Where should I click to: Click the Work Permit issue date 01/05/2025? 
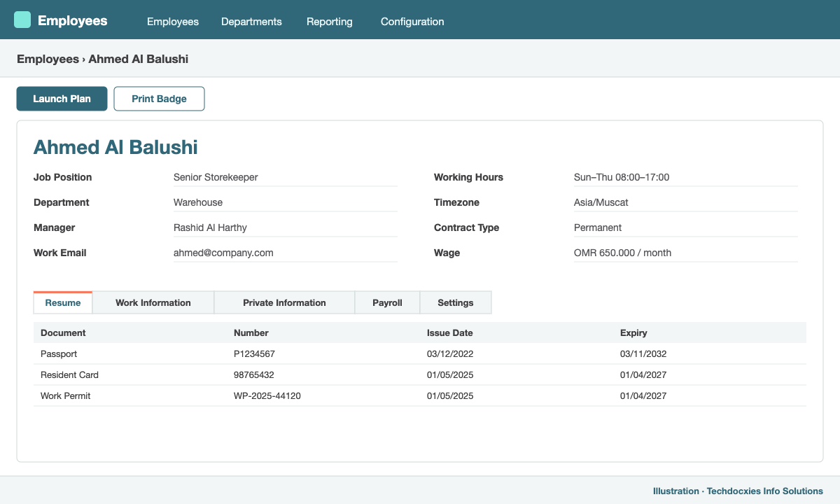coord(450,395)
